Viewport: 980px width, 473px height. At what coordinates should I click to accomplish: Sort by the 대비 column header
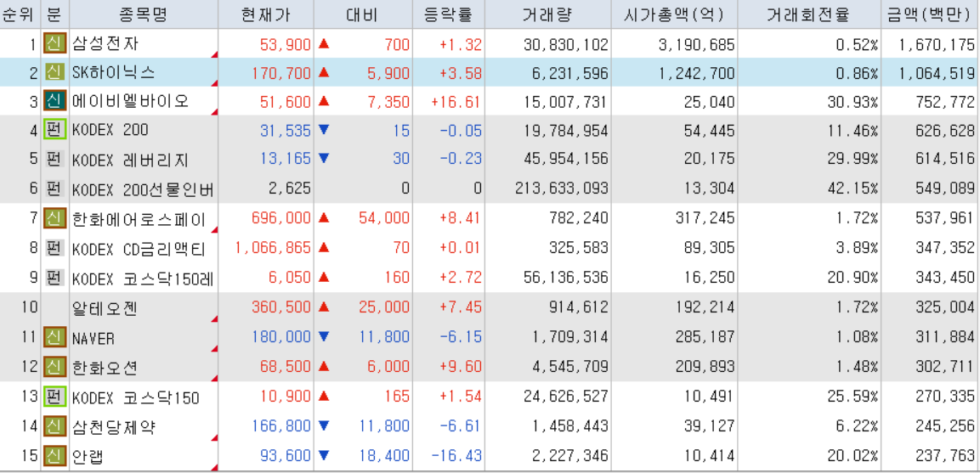pos(363,14)
